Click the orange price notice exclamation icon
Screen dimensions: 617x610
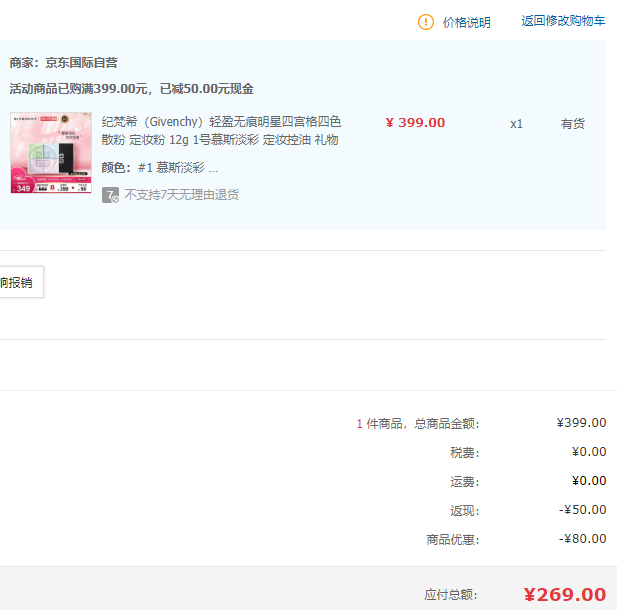pyautogui.click(x=426, y=22)
